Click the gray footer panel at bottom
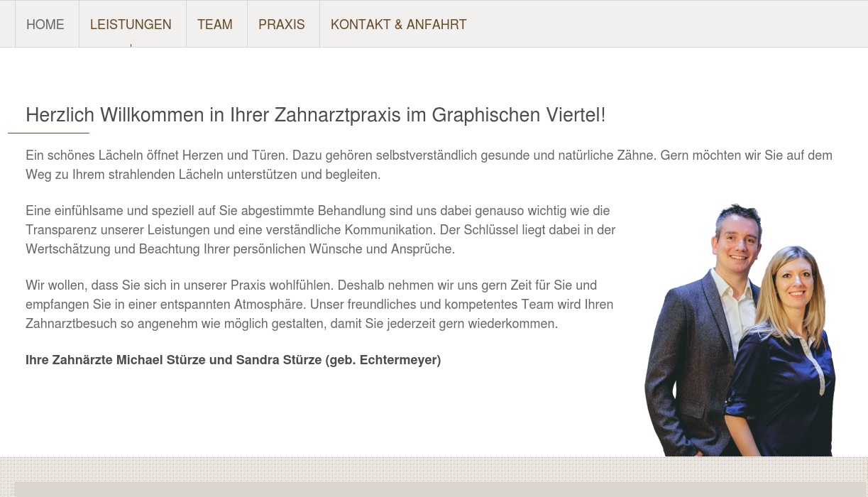The image size is (868, 497). coord(441,489)
